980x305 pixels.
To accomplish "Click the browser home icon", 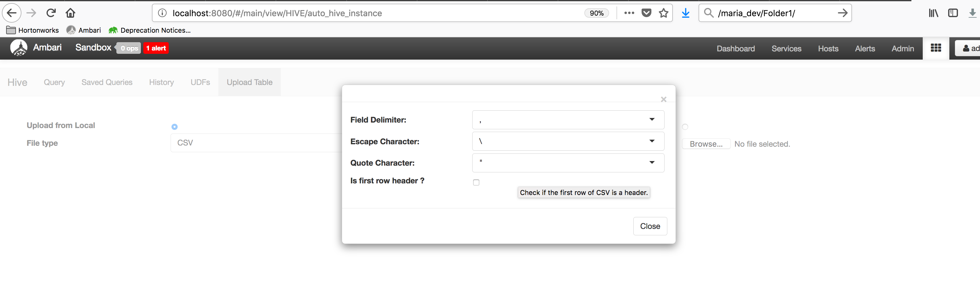I will [x=70, y=13].
